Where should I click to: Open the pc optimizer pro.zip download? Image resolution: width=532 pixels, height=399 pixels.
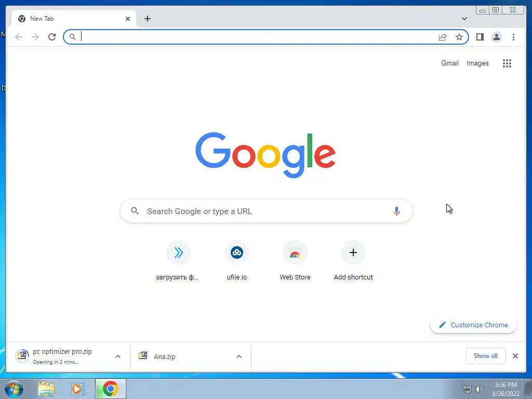point(61,356)
